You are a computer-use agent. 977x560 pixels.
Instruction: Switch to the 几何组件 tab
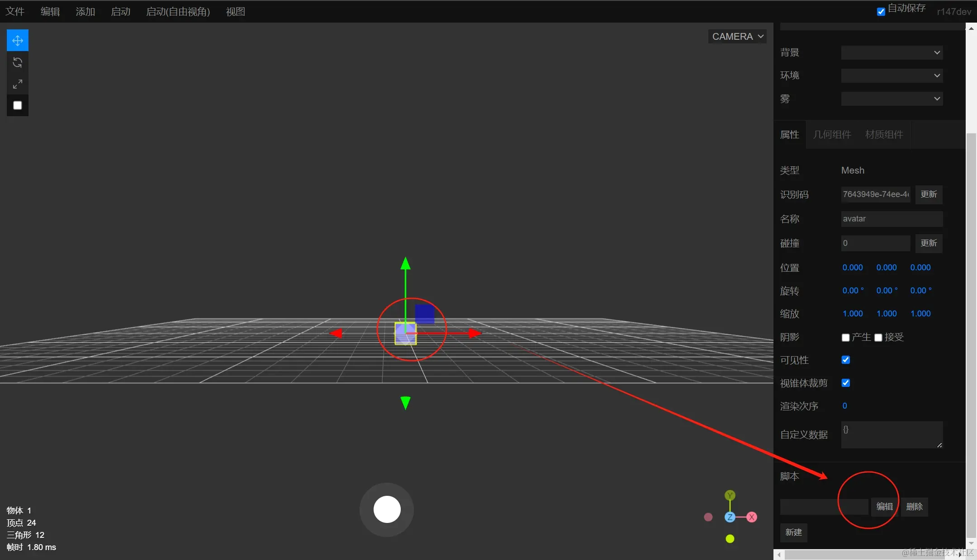point(832,135)
